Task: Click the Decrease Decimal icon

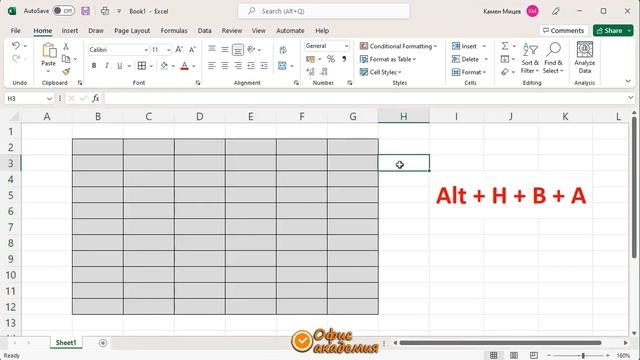Action: tap(324, 72)
